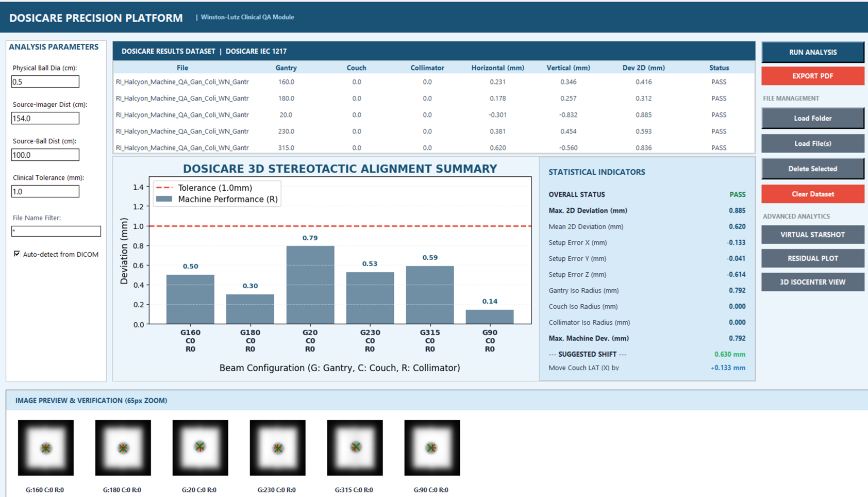Click the Source-Ball Dist input field

pyautogui.click(x=45, y=155)
